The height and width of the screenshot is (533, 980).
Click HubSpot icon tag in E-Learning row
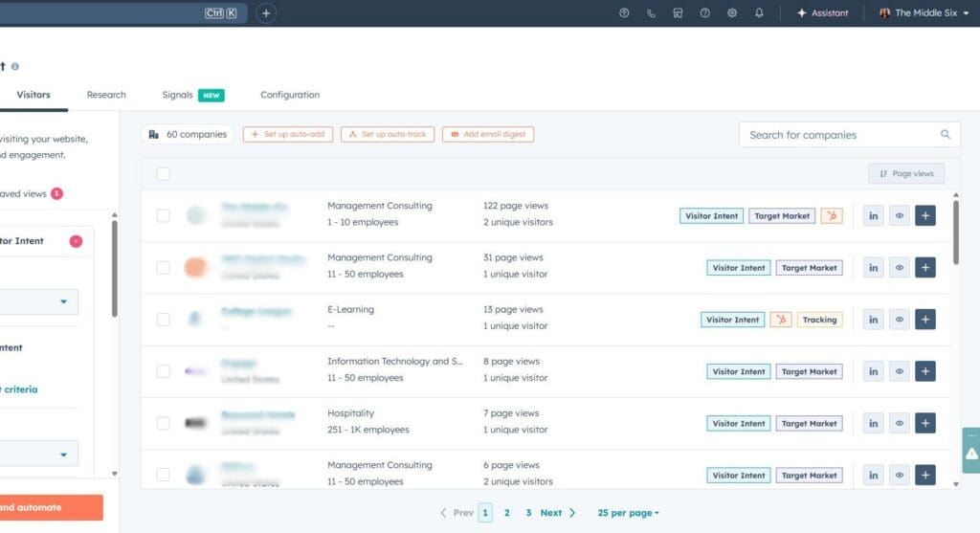coord(781,320)
